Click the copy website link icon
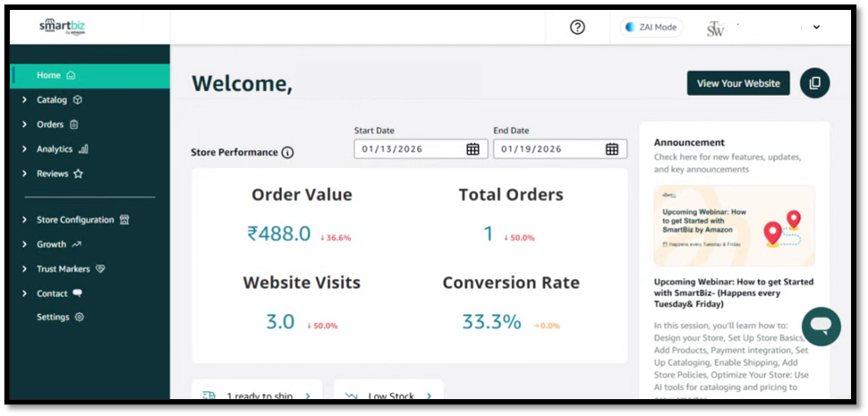Image resolution: width=868 pixels, height=416 pixels. pyautogui.click(x=814, y=83)
